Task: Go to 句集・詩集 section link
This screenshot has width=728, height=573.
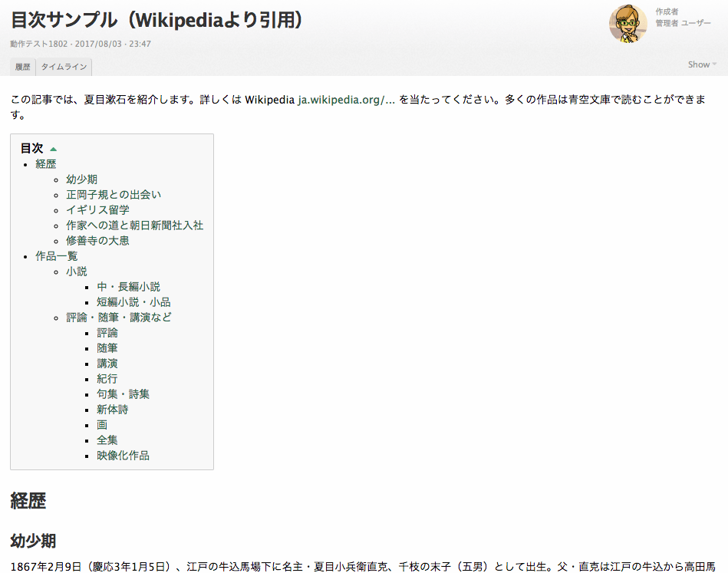Action: pos(123,394)
